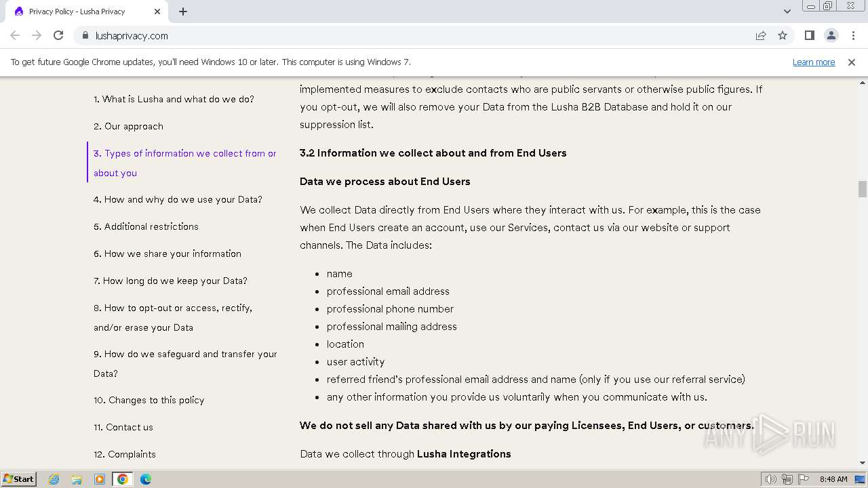This screenshot has width=868, height=488.
Task: Switch to Chrome in the taskbar
Action: coord(123,479)
